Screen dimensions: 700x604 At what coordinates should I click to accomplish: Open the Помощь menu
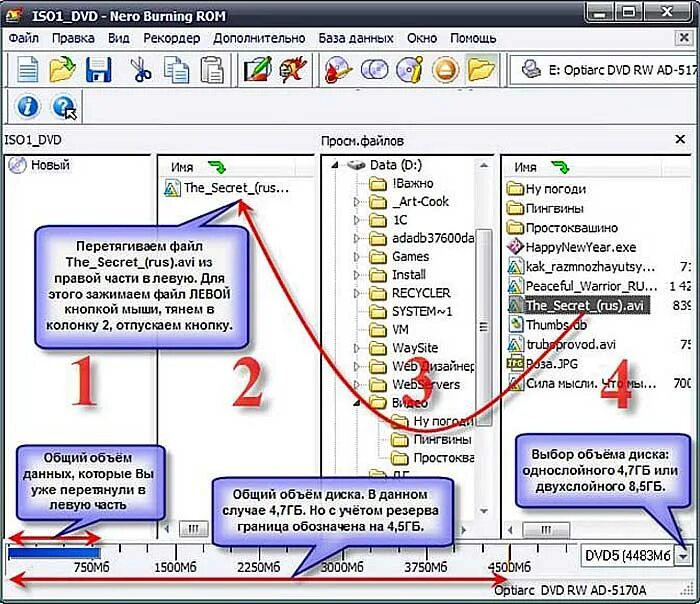pyautogui.click(x=473, y=38)
